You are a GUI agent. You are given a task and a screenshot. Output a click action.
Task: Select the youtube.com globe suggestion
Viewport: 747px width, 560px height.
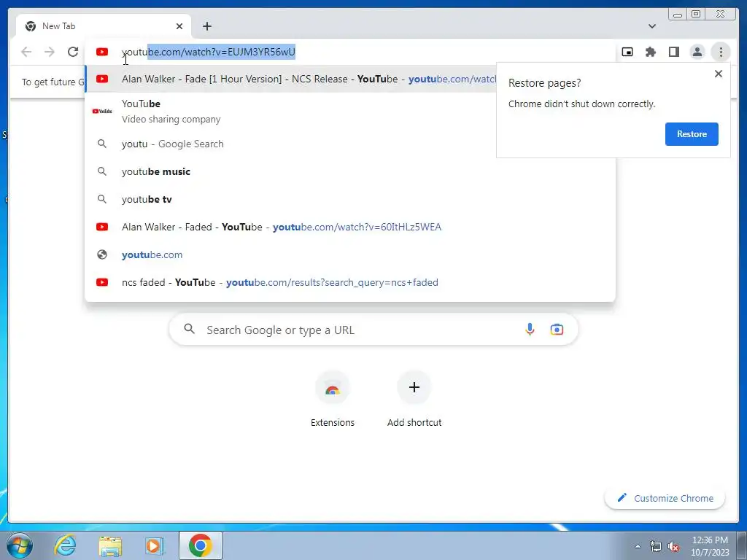[x=350, y=254]
